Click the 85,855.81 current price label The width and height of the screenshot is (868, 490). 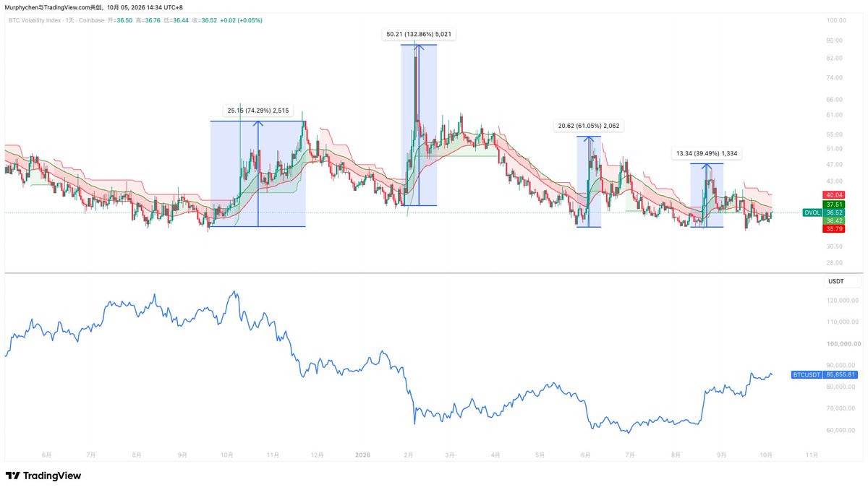[841, 374]
